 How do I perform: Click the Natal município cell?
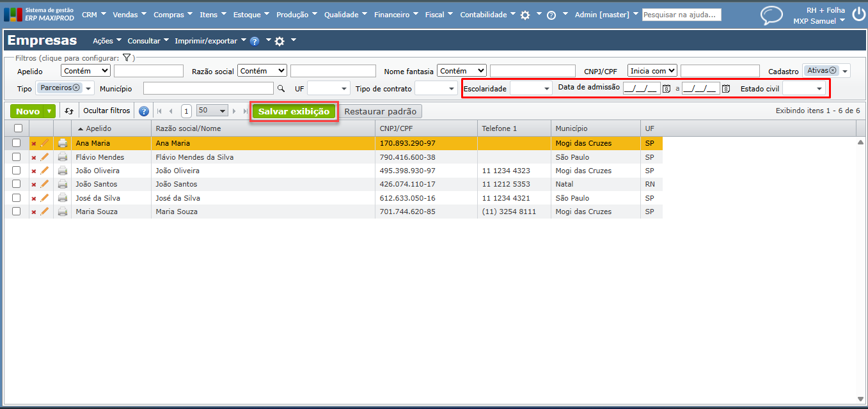click(596, 184)
